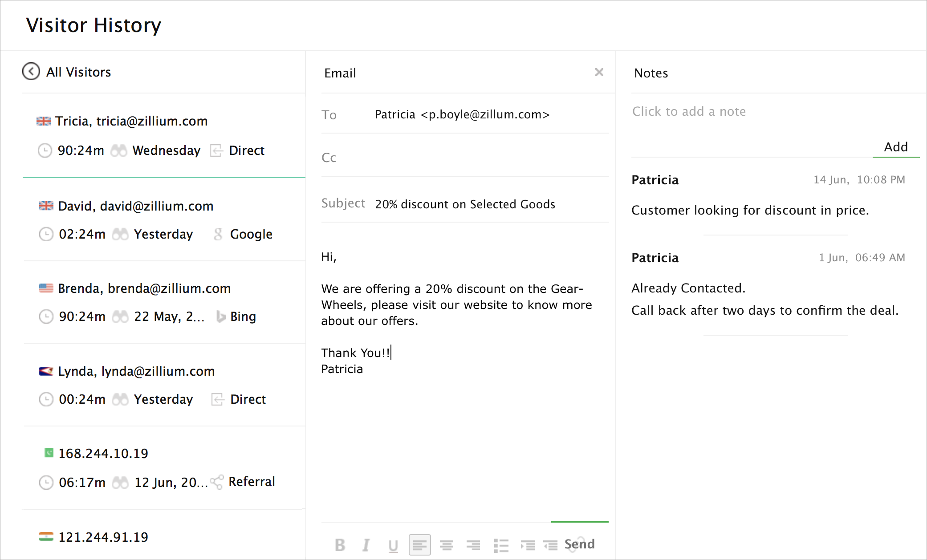The image size is (927, 560).
Task: Decrease indent in email body
Action: point(550,545)
